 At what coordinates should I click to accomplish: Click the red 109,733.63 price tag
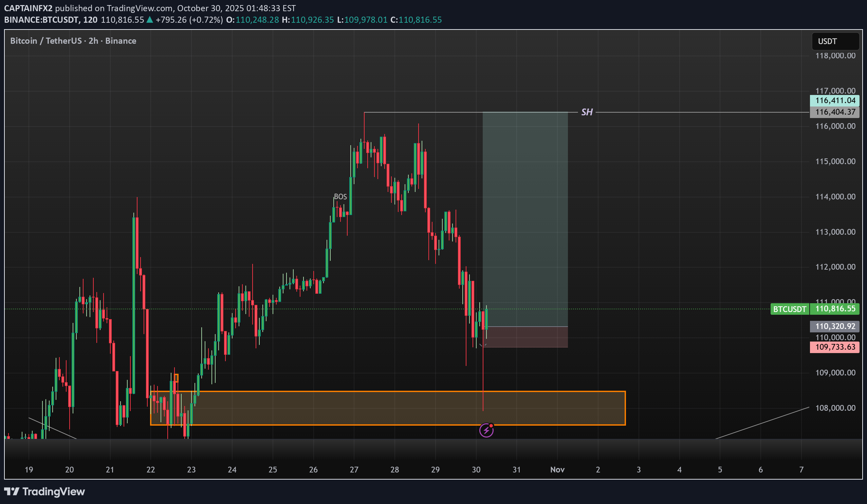click(835, 347)
